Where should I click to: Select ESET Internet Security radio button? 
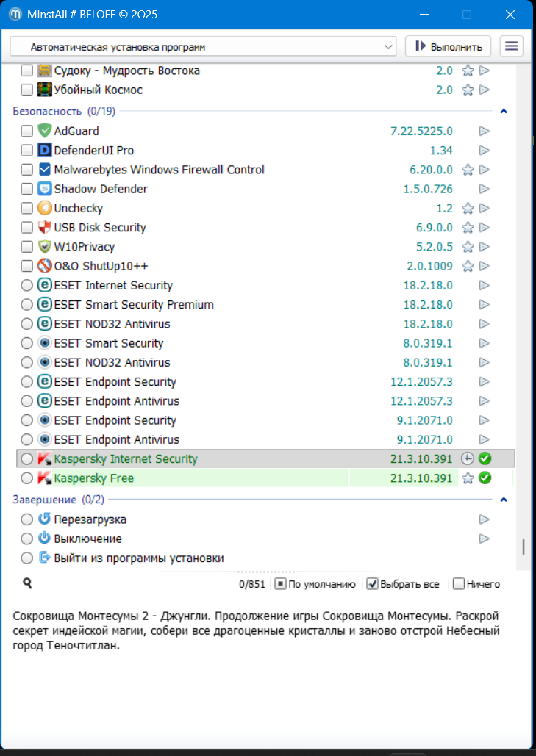26,286
